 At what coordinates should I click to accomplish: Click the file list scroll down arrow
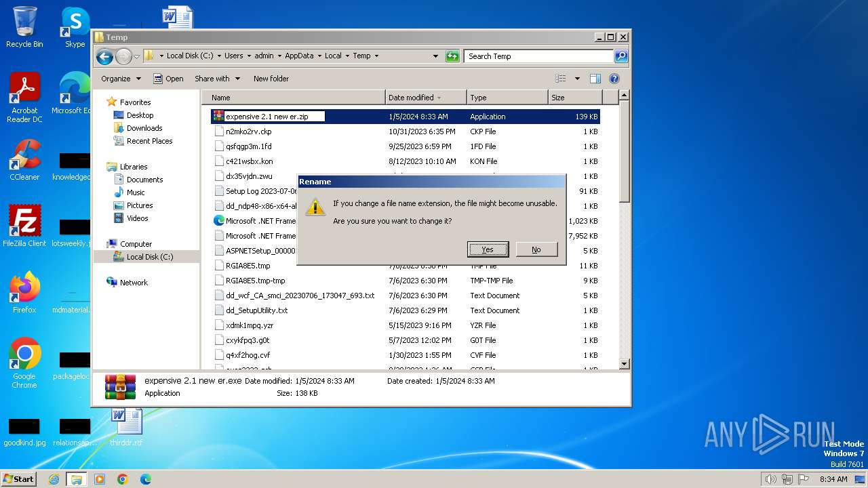coord(625,364)
